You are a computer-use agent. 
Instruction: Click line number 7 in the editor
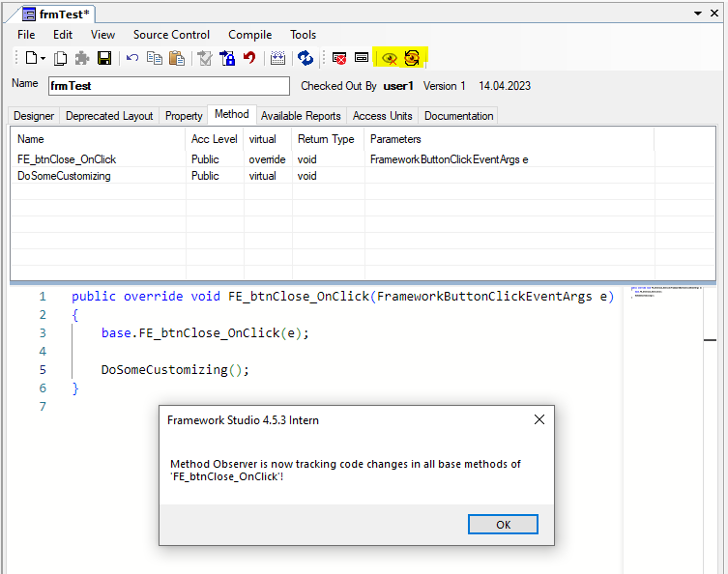coord(43,407)
